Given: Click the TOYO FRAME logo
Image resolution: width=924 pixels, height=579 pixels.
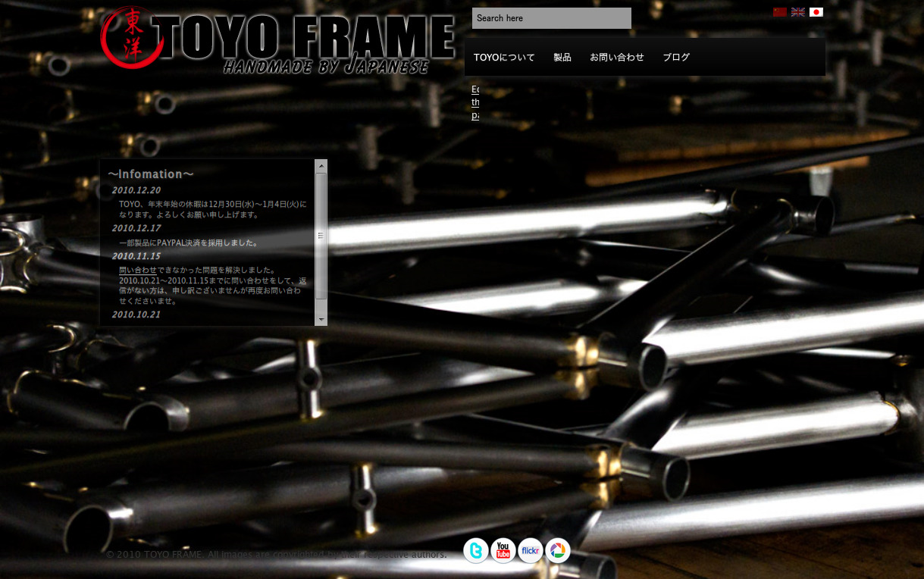Looking at the screenshot, I should [277, 40].
